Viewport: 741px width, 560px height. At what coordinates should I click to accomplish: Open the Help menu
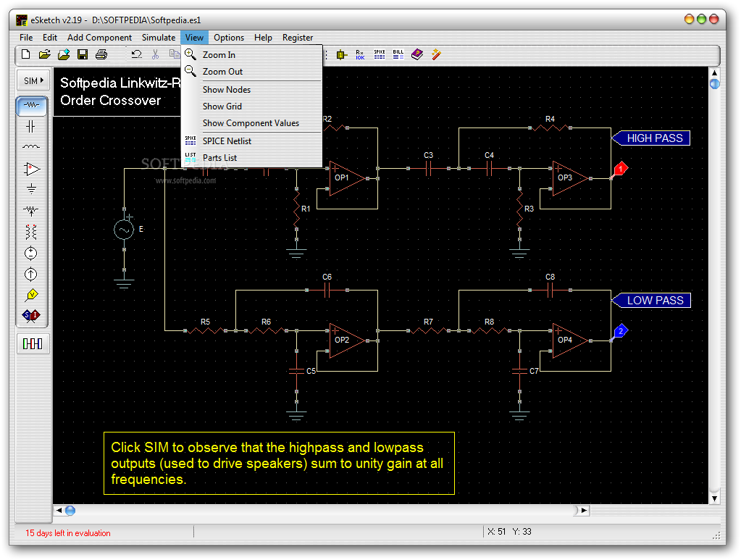coord(263,38)
